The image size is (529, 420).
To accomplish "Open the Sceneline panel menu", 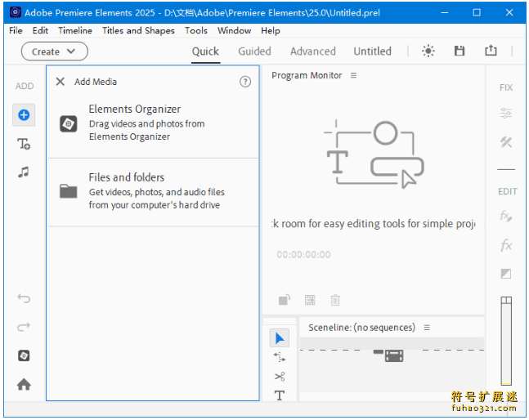I will click(x=427, y=328).
